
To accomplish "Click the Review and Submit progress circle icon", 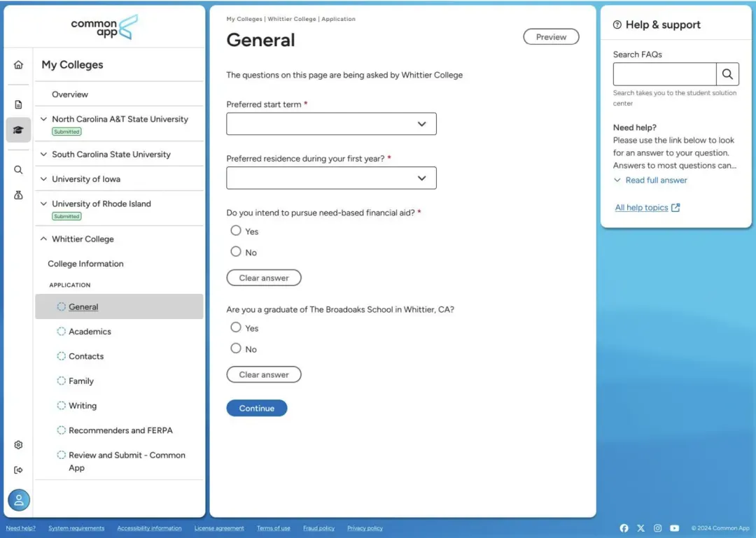I will pyautogui.click(x=61, y=455).
